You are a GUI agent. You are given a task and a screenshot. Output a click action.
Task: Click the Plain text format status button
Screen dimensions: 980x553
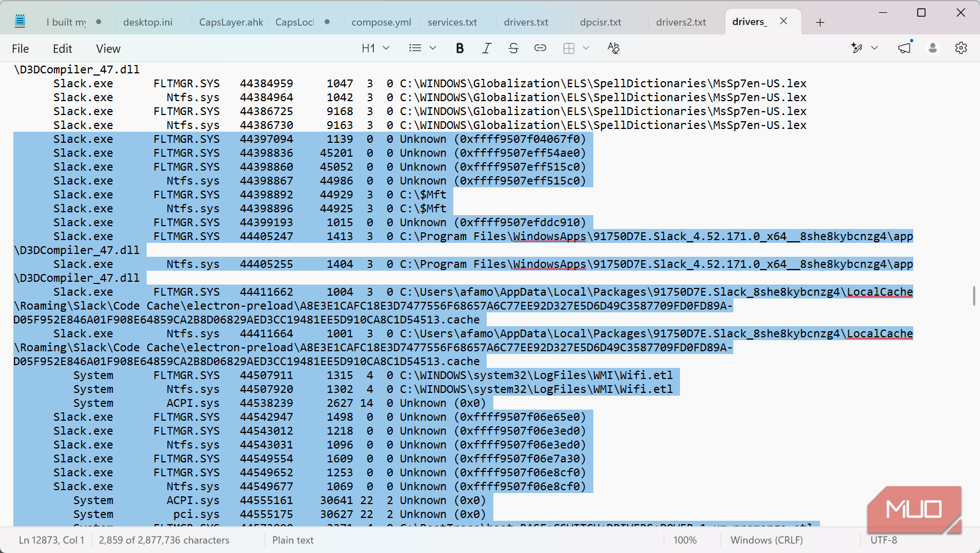click(293, 540)
